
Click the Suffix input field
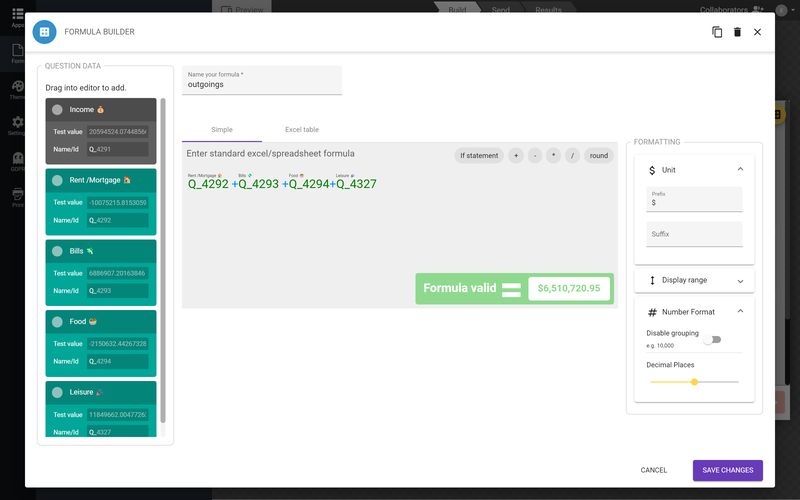pyautogui.click(x=694, y=234)
